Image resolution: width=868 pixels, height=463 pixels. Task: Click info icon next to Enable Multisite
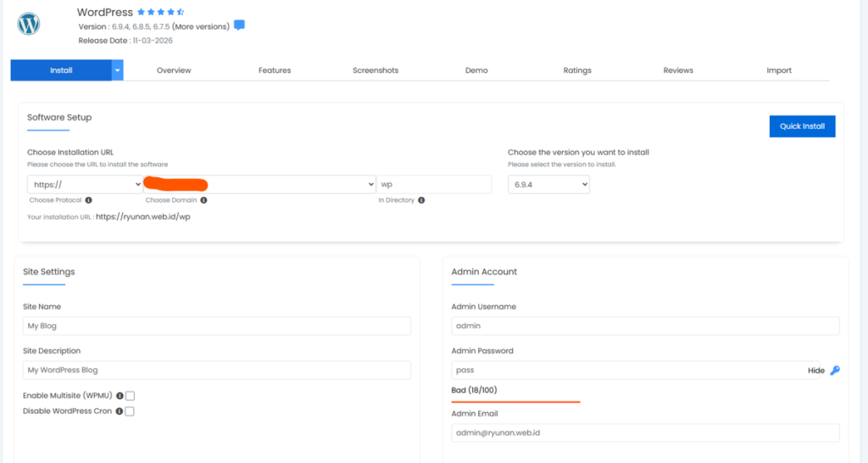(120, 396)
